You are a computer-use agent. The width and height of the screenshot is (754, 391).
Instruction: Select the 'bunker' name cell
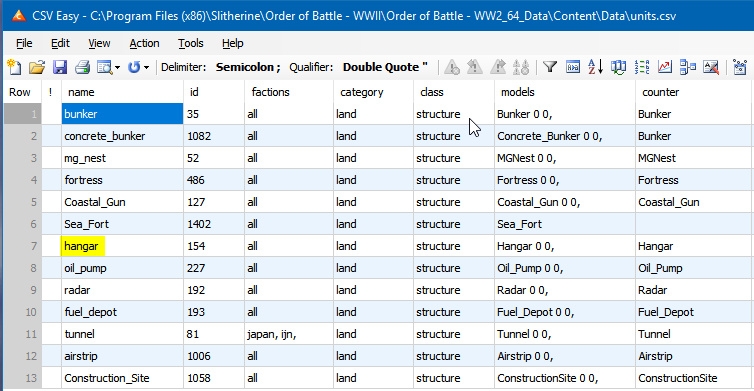tap(122, 114)
